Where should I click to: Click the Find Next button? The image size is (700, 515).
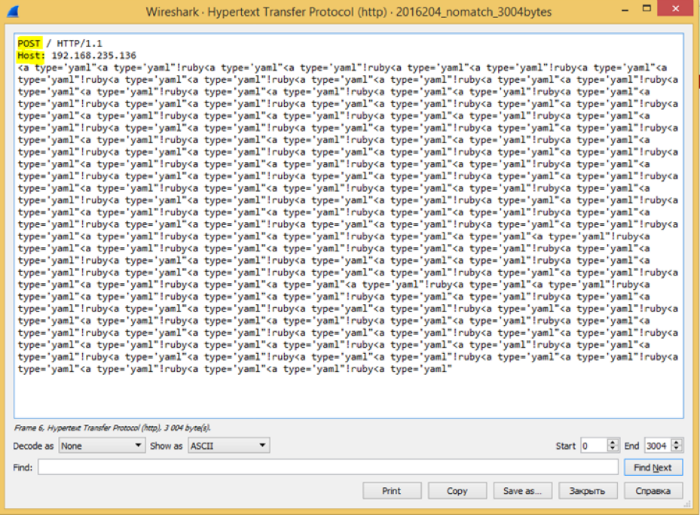[653, 467]
